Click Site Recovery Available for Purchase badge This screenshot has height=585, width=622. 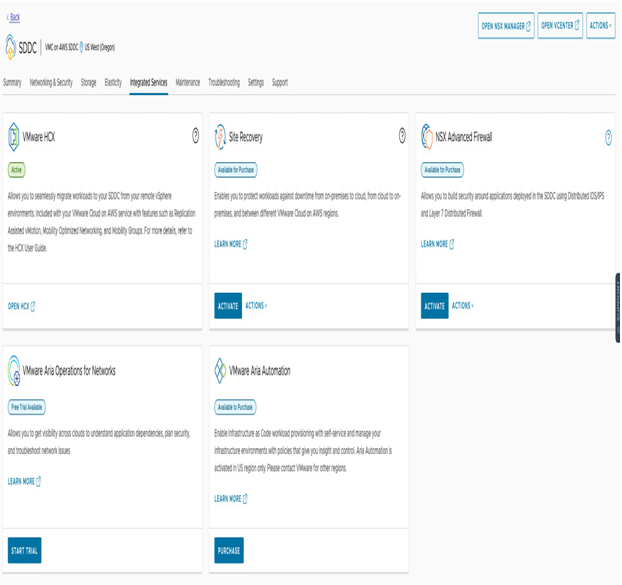[236, 170]
